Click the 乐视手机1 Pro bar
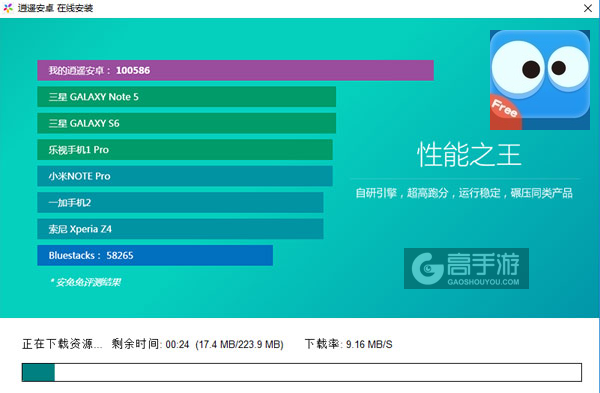Screen dimensions: 600x393 coord(185,150)
